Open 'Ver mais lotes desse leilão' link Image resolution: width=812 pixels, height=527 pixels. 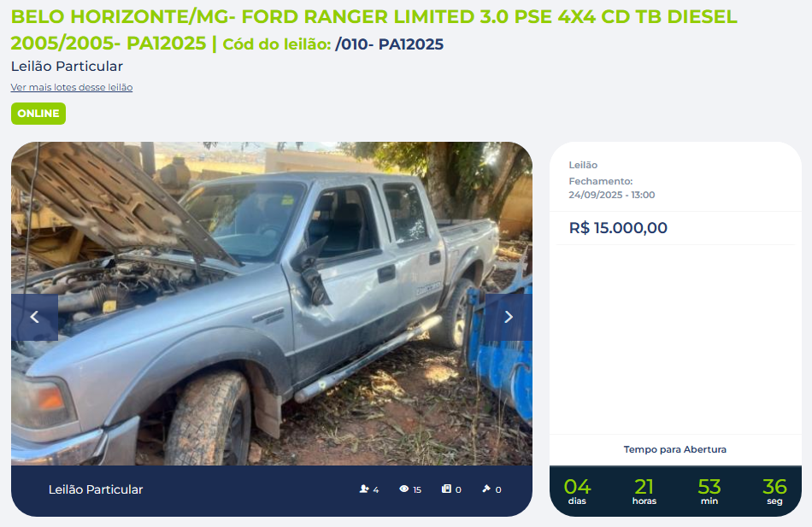[72, 87]
